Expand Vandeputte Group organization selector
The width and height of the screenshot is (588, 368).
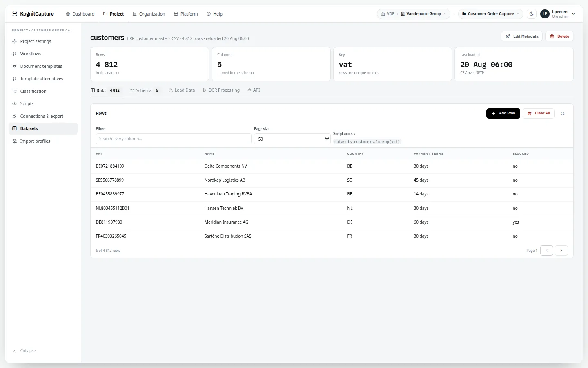[x=423, y=14]
